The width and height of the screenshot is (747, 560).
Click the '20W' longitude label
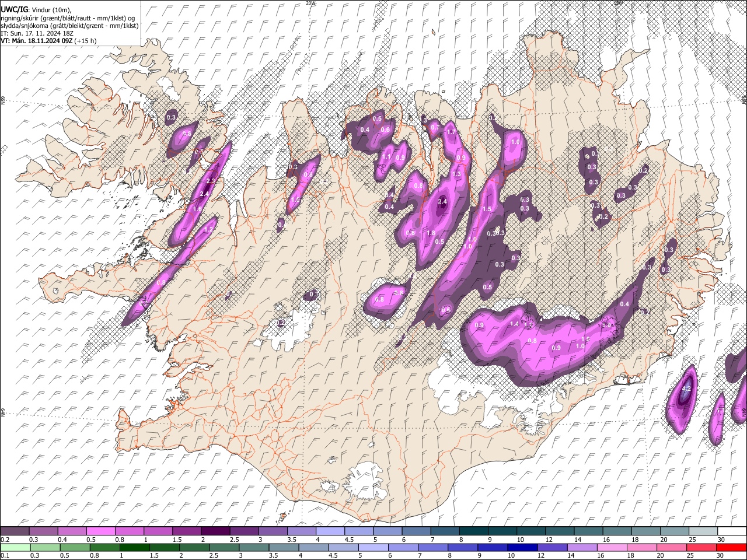[x=310, y=3]
